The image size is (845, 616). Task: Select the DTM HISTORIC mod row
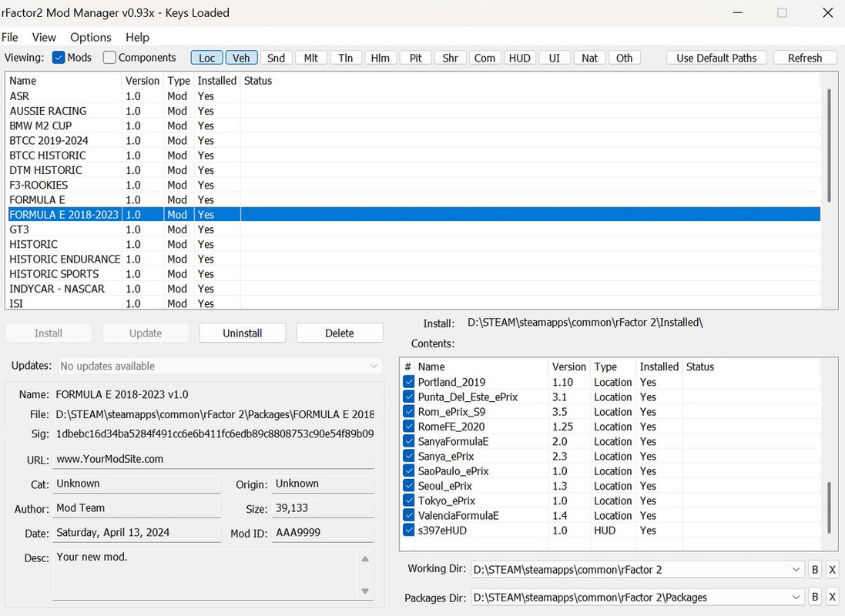414,170
